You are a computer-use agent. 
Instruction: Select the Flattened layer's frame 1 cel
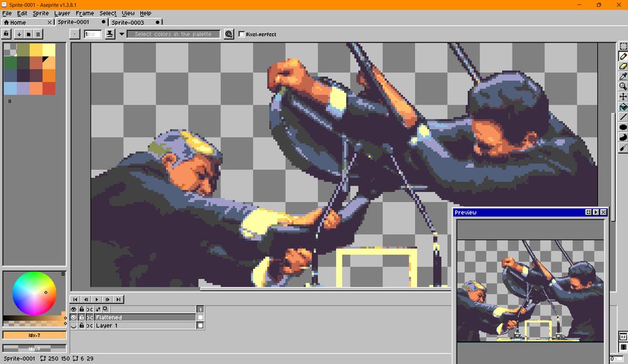[200, 317]
